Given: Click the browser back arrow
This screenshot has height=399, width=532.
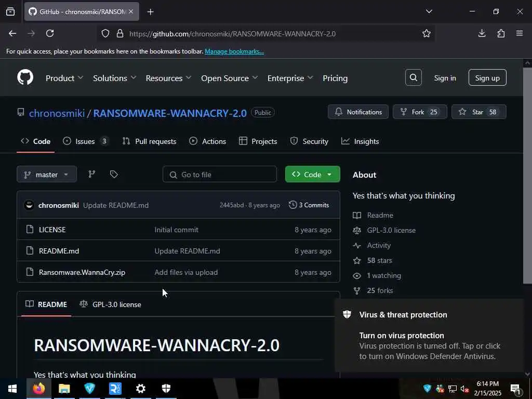Looking at the screenshot, I should coord(12,33).
